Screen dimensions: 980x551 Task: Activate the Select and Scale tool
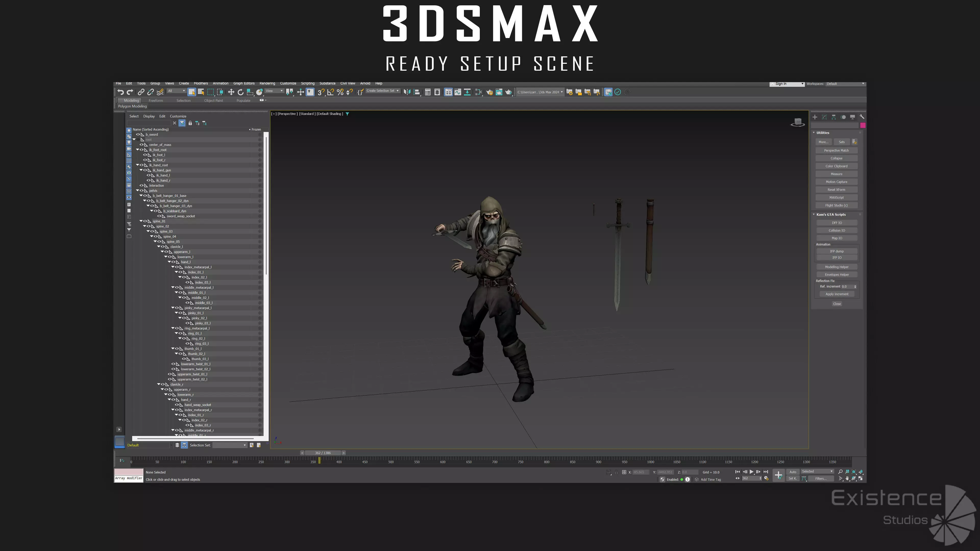click(250, 92)
